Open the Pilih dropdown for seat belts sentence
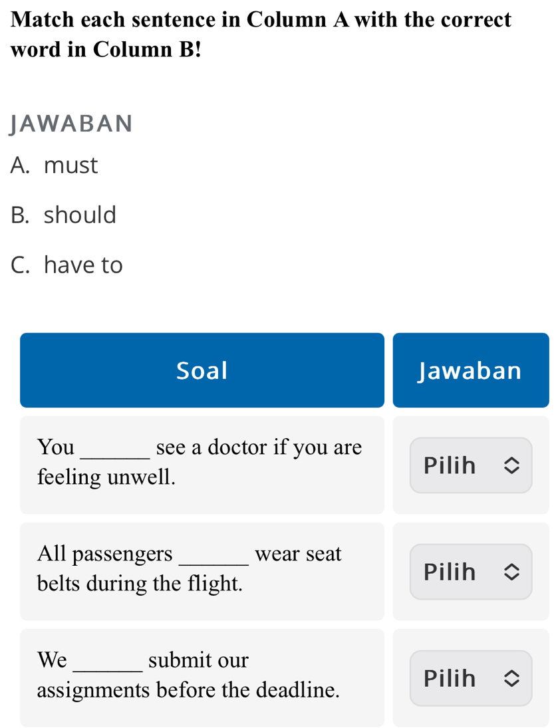 tap(470, 572)
